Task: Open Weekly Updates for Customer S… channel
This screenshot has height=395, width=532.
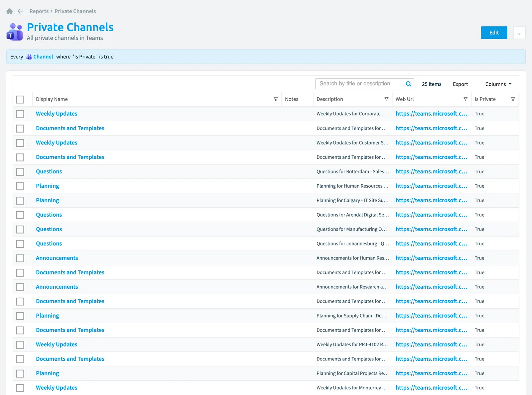Action: pyautogui.click(x=57, y=143)
